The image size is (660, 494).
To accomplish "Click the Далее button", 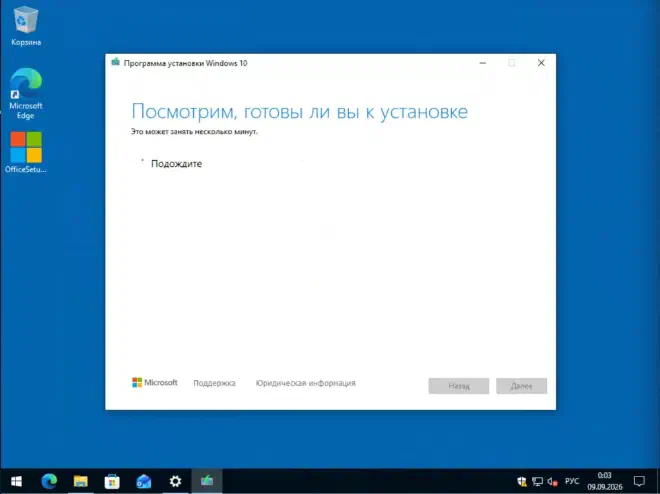I will pos(522,386).
